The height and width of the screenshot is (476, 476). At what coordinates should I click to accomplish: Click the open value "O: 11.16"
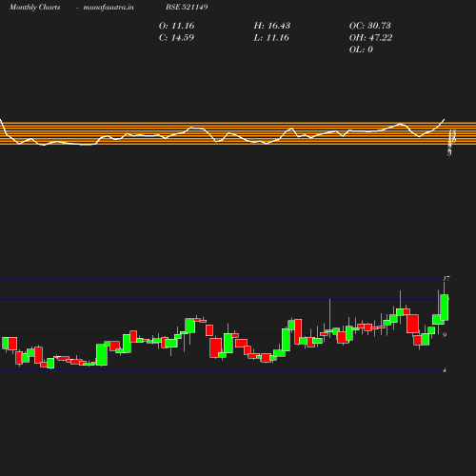tap(176, 26)
